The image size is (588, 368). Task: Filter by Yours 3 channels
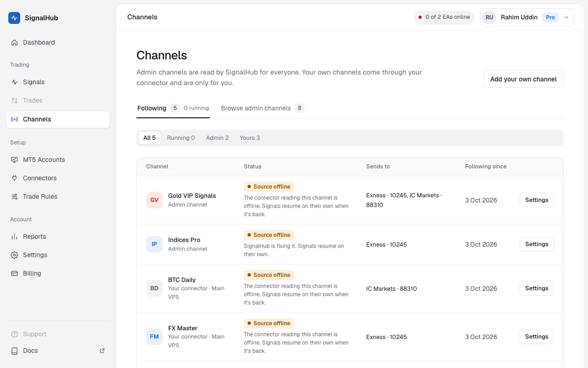tap(250, 138)
